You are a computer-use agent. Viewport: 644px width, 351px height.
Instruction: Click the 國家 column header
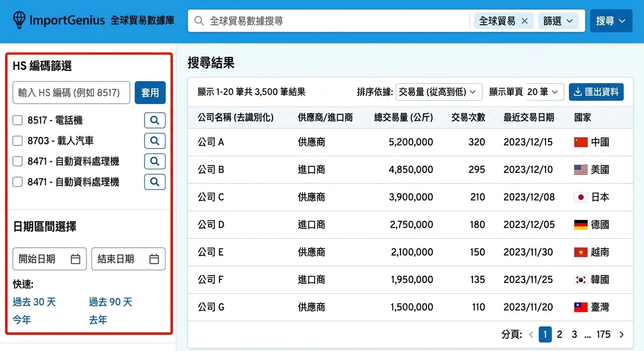coord(583,117)
